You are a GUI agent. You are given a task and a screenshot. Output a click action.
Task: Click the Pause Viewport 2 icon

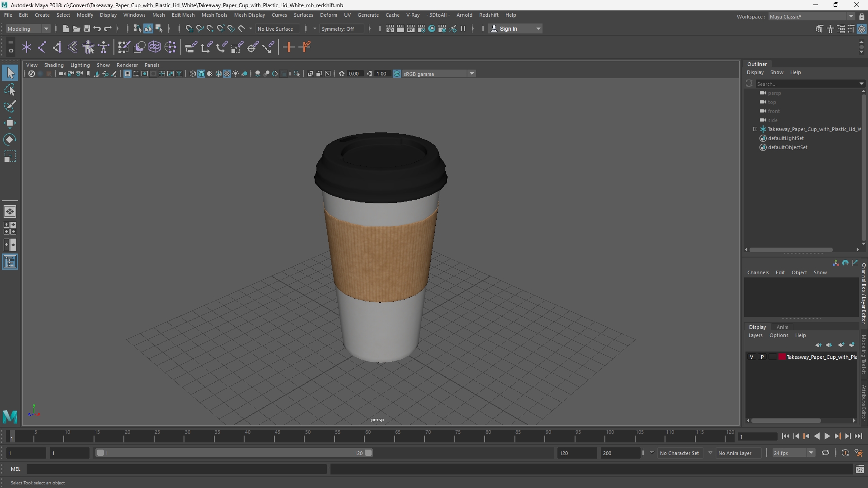click(x=463, y=28)
